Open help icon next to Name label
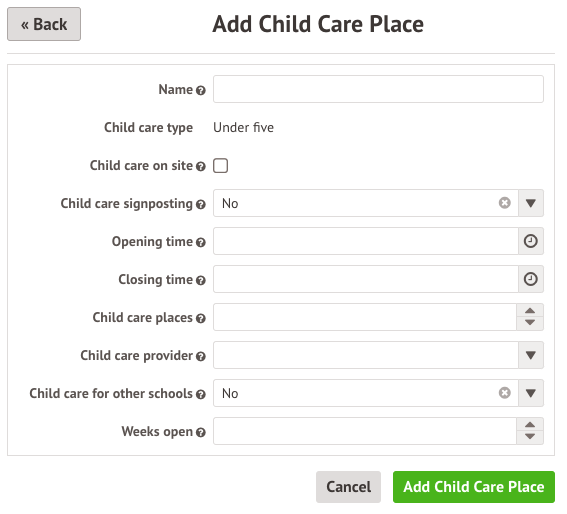 [201, 90]
